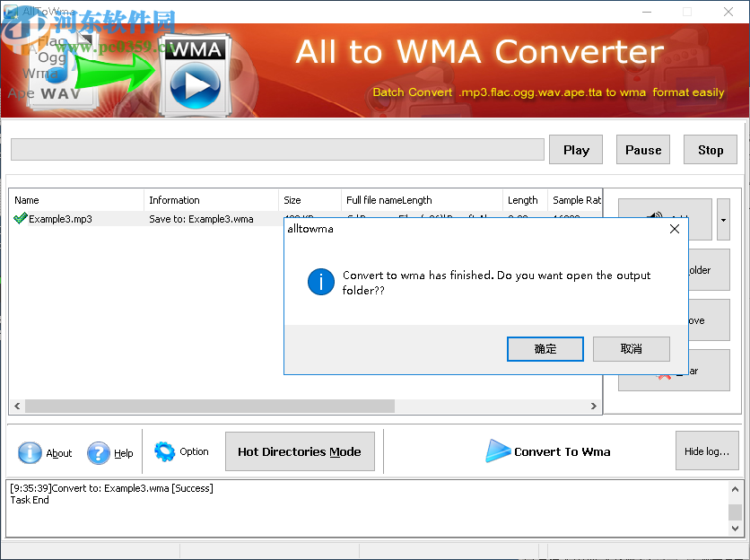Image resolution: width=750 pixels, height=560 pixels.
Task: Click the AllToWma icon in the title bar
Action: pyautogui.click(x=9, y=10)
